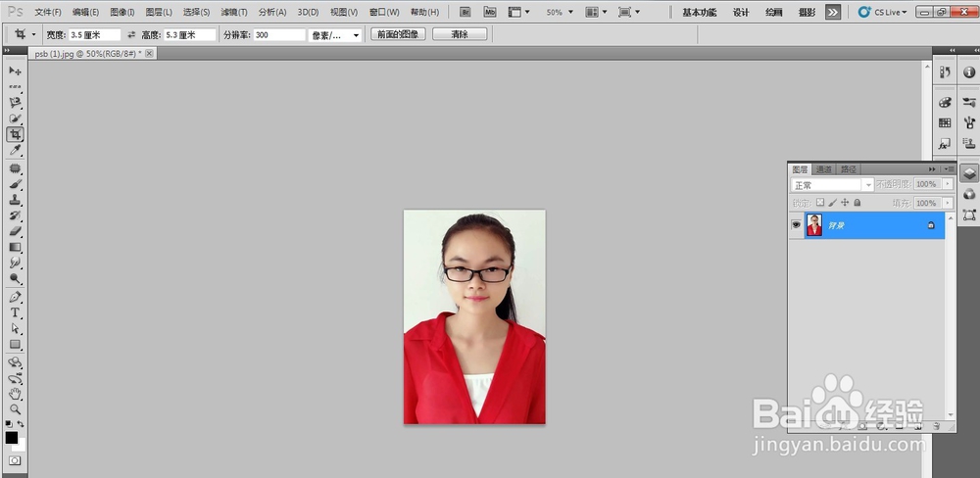980x478 pixels.
Task: Reset default foreground and background colors
Action: coord(9,424)
